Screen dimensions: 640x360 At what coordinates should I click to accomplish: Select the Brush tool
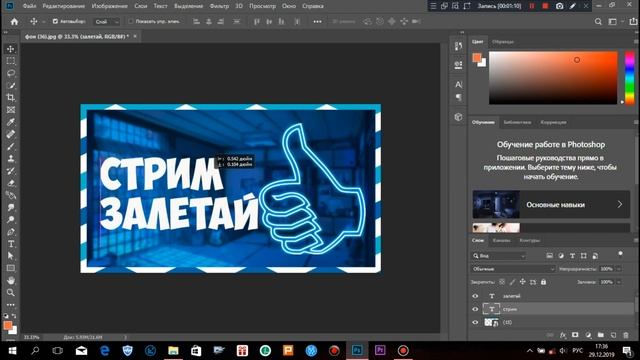pyautogui.click(x=11, y=147)
